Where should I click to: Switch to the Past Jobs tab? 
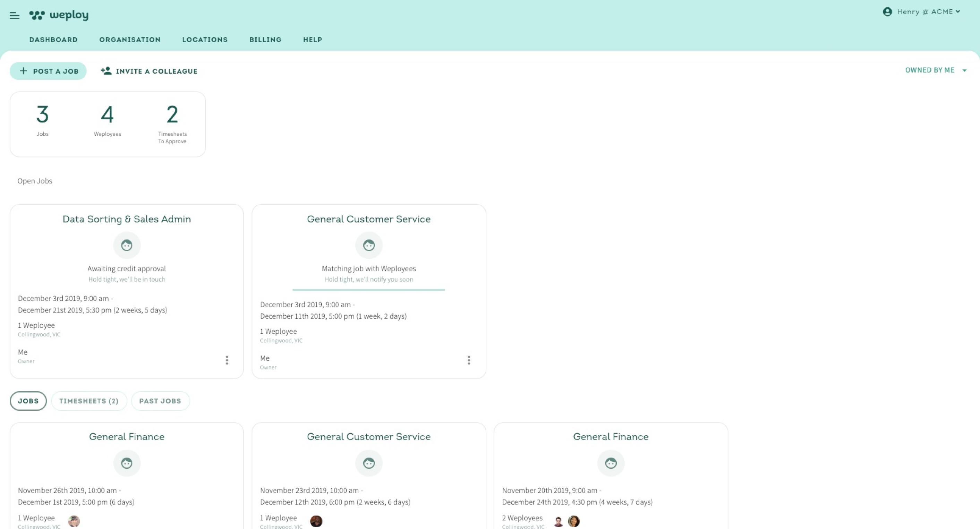pyautogui.click(x=160, y=401)
